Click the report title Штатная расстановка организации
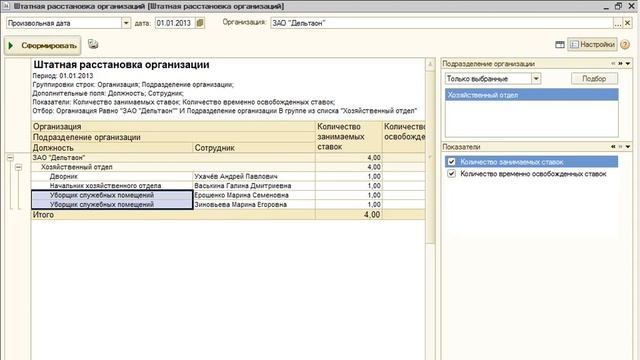The height and width of the screenshot is (360, 640). [x=121, y=64]
